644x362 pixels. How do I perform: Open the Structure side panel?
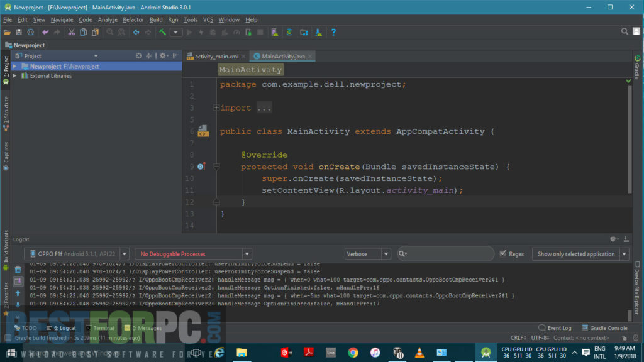tap(6, 114)
